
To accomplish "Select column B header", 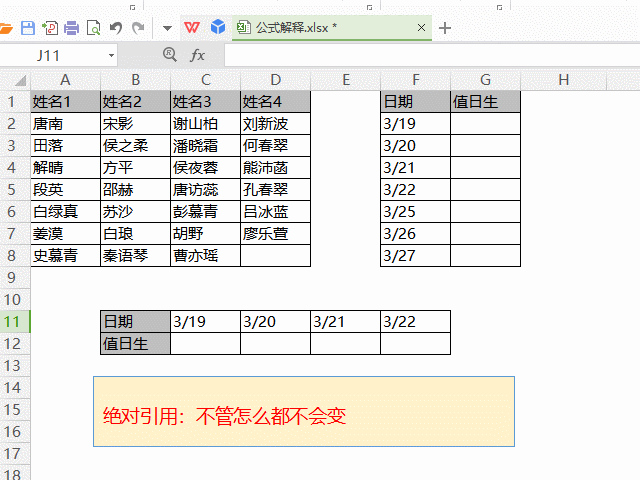I will [135, 80].
